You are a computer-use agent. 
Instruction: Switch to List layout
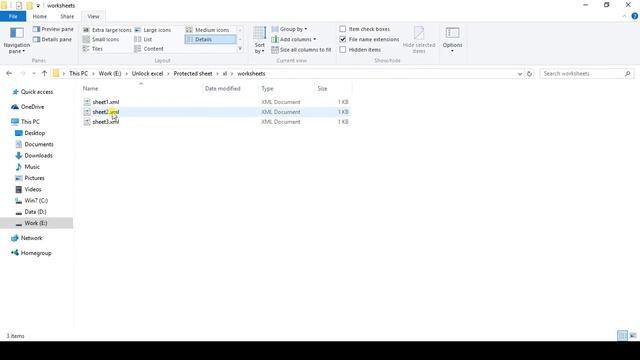(143, 40)
